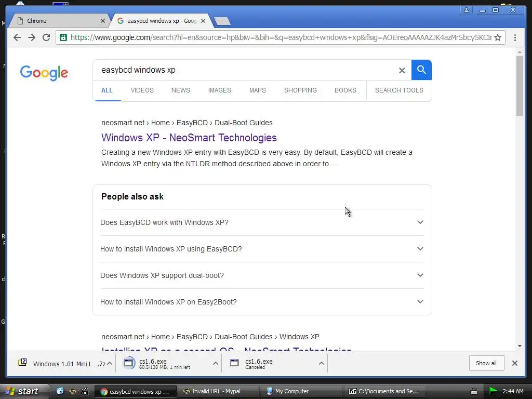Switch to My Computer taskbar window

tap(302, 391)
